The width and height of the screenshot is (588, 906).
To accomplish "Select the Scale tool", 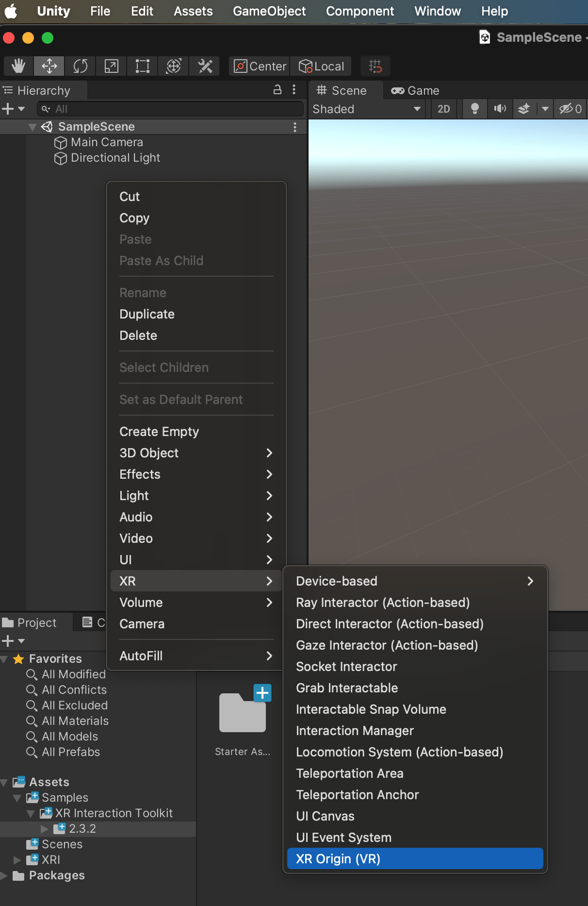I will (x=111, y=66).
